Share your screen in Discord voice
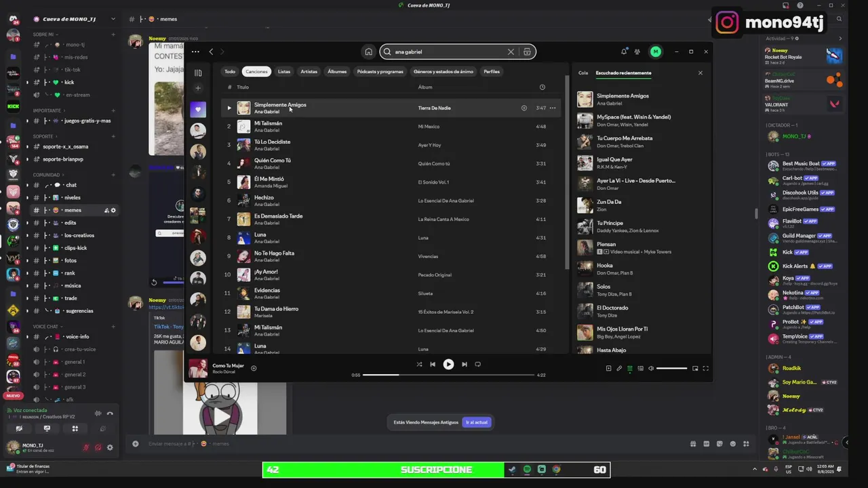The height and width of the screenshot is (488, 868). [x=47, y=428]
